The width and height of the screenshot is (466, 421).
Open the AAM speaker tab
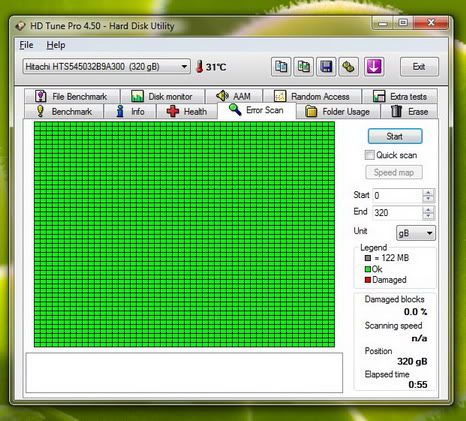coord(234,96)
